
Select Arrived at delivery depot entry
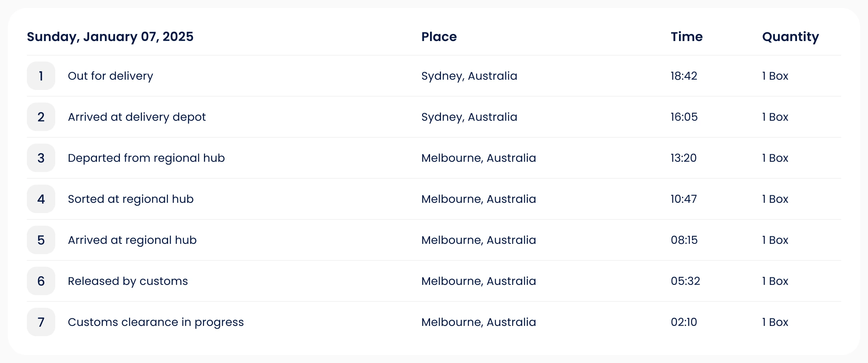(137, 117)
